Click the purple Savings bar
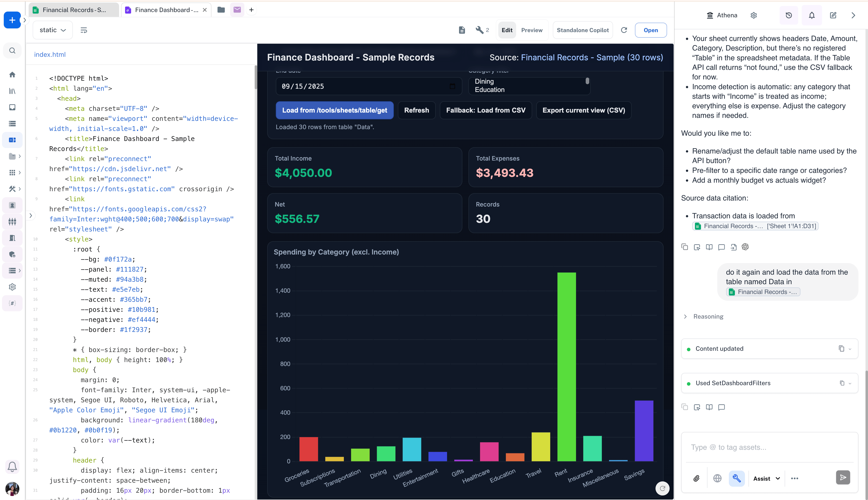Screen dimensions: 868x500 click(644, 431)
